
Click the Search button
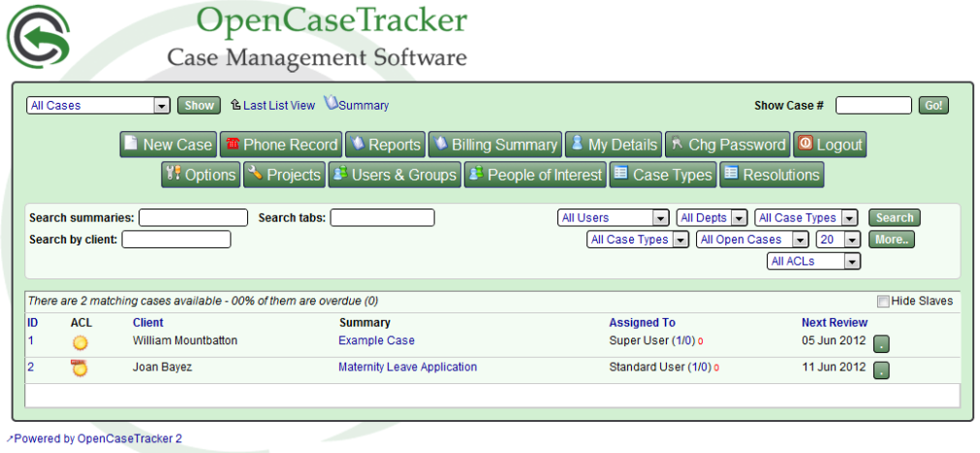895,217
